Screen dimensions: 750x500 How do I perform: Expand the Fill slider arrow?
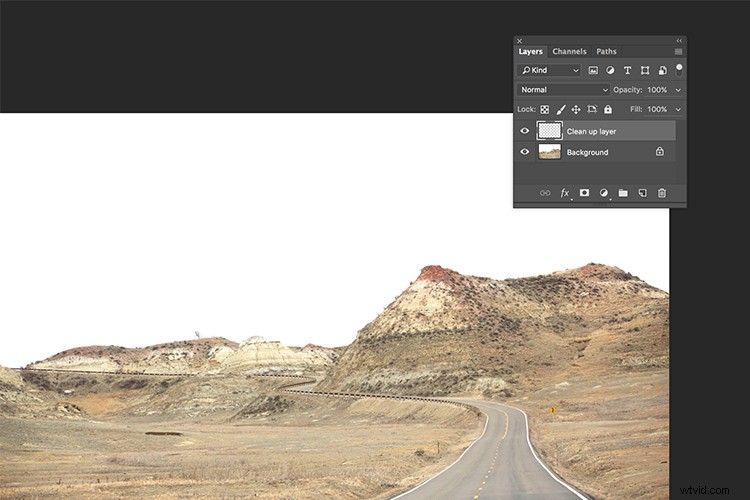(x=678, y=110)
